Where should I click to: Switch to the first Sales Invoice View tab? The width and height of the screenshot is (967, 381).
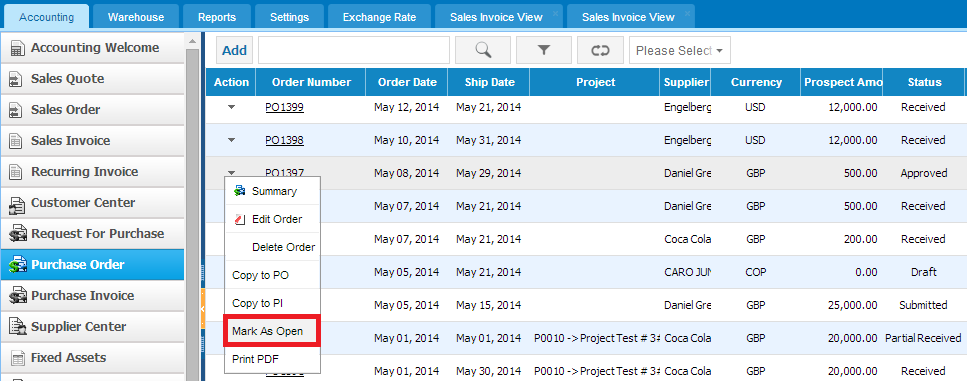pyautogui.click(x=496, y=17)
